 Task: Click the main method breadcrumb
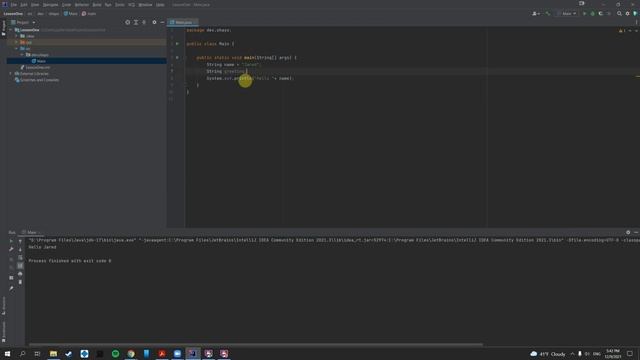tap(89, 13)
